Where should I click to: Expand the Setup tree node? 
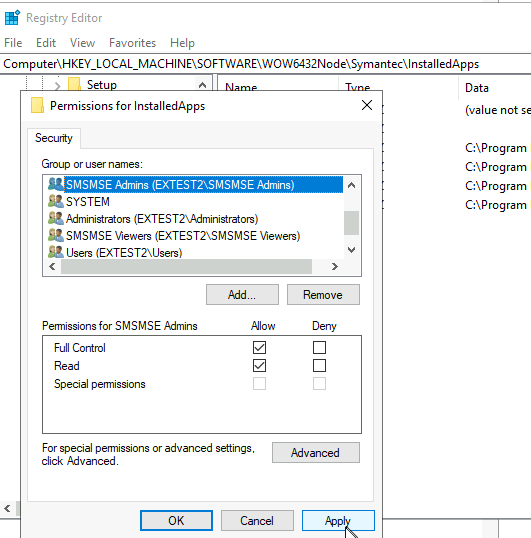click(x=57, y=85)
